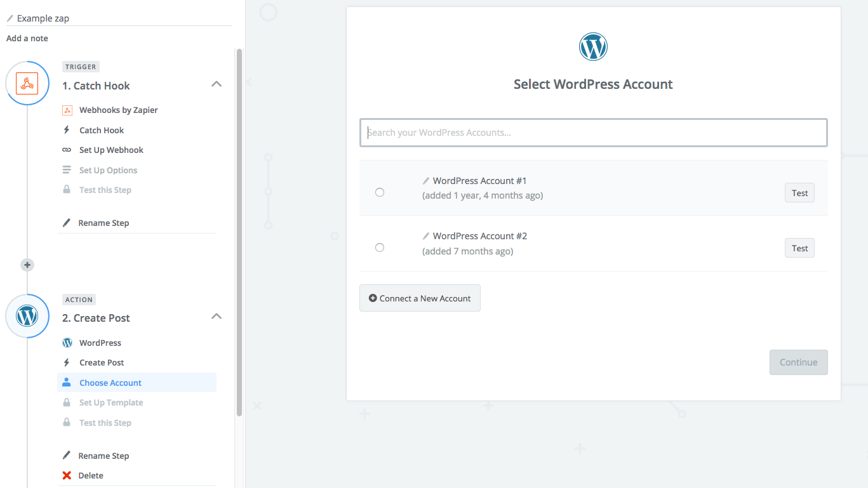Click Connect a New Account button
Image resolution: width=868 pixels, height=488 pixels.
coord(420,298)
